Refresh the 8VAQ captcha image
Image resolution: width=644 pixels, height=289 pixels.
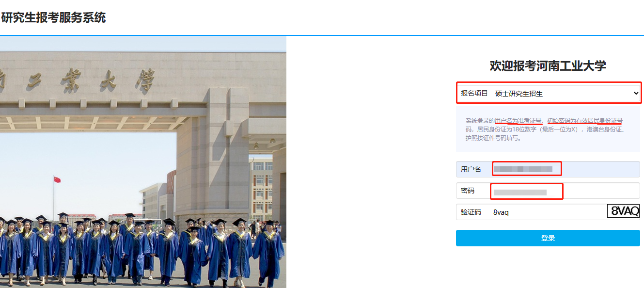pos(624,211)
